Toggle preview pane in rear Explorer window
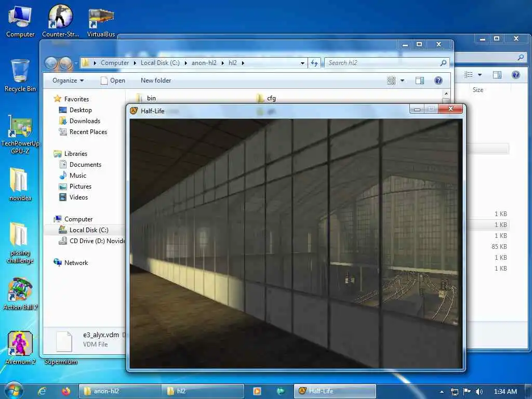This screenshot has height=399, width=532. click(x=497, y=75)
